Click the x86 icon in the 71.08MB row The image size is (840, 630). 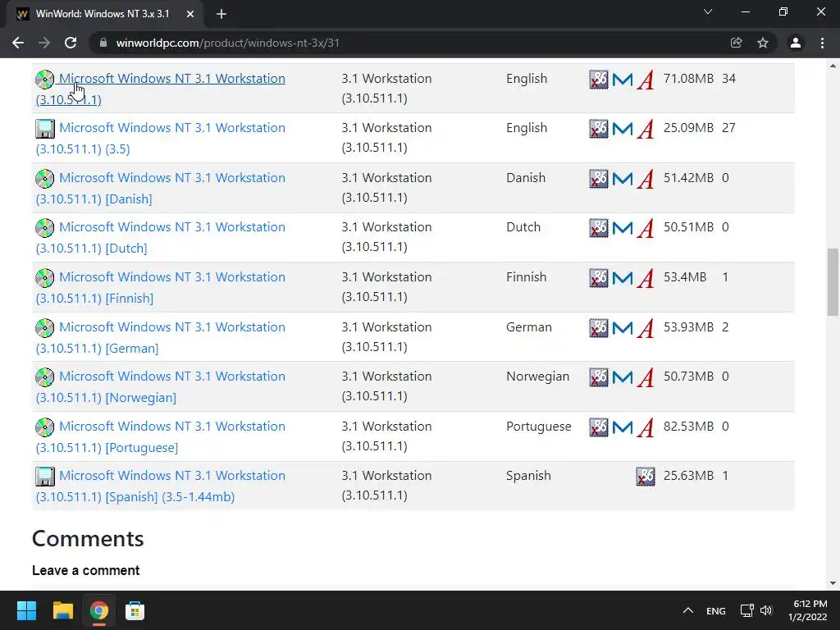[x=598, y=80]
